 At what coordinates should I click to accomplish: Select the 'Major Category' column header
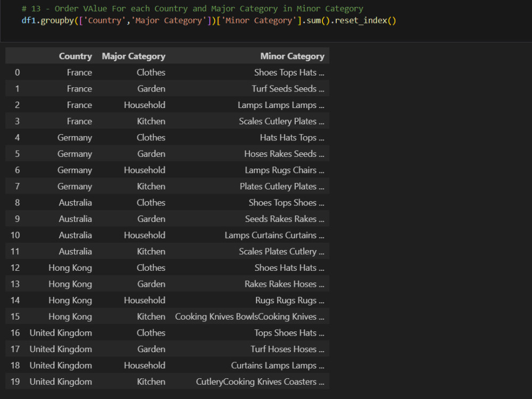tap(134, 56)
